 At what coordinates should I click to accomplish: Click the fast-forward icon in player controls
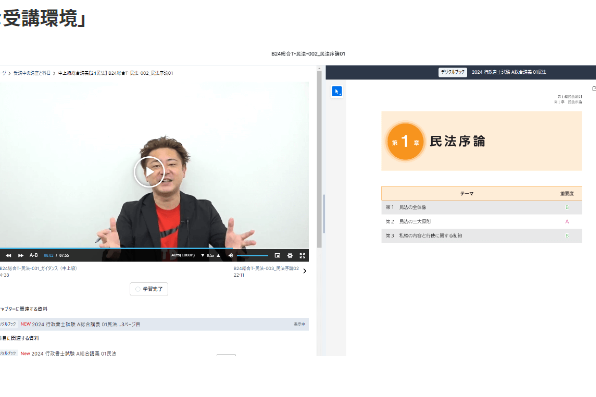point(21,256)
